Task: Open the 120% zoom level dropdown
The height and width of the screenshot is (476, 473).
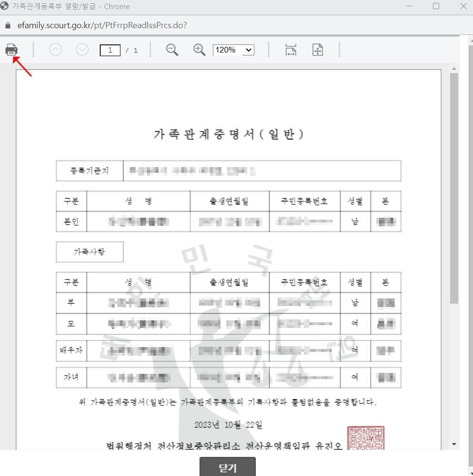Action: [233, 50]
